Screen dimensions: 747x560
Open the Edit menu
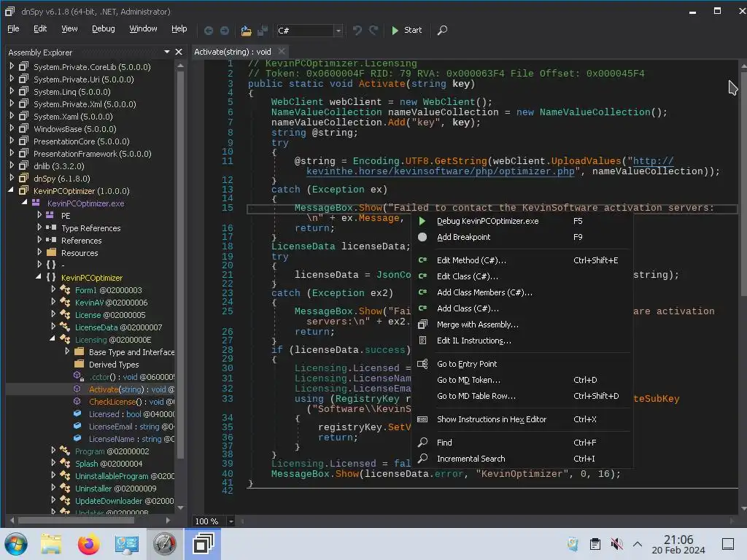(x=40, y=28)
